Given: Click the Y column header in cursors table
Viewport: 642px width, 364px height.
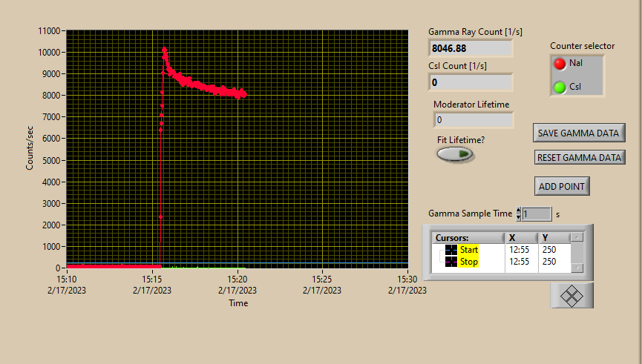Looking at the screenshot, I should [554, 238].
